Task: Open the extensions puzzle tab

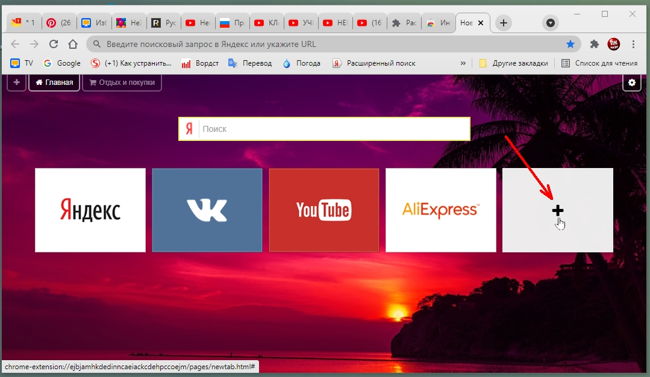Action: [x=404, y=23]
